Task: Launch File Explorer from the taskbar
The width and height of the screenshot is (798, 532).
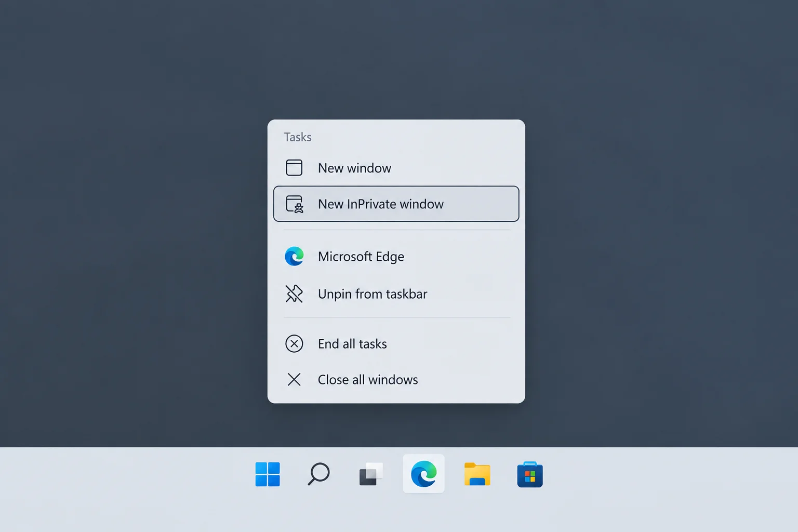Action: pyautogui.click(x=477, y=474)
